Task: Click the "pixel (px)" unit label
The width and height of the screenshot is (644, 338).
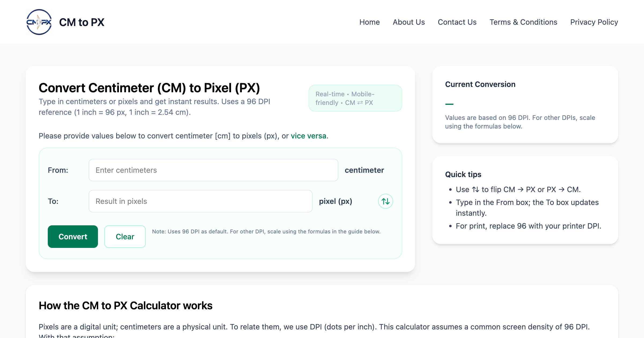Action: (335, 201)
